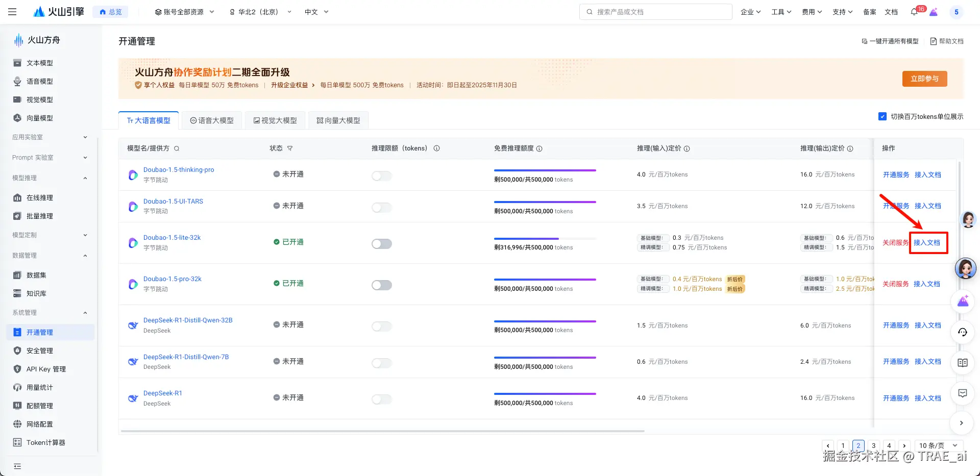Open the floating documentation book icon
Screen dimensions: 980x476
[963, 363]
